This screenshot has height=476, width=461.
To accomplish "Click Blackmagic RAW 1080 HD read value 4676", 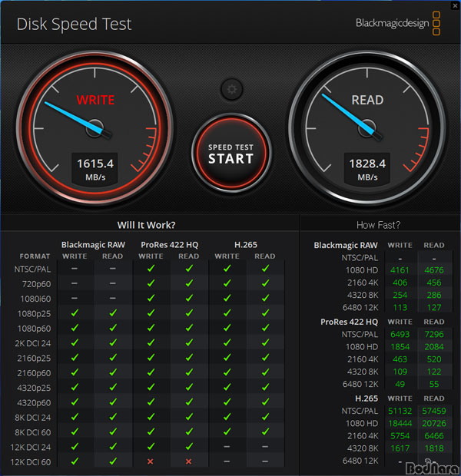I will tap(434, 270).
